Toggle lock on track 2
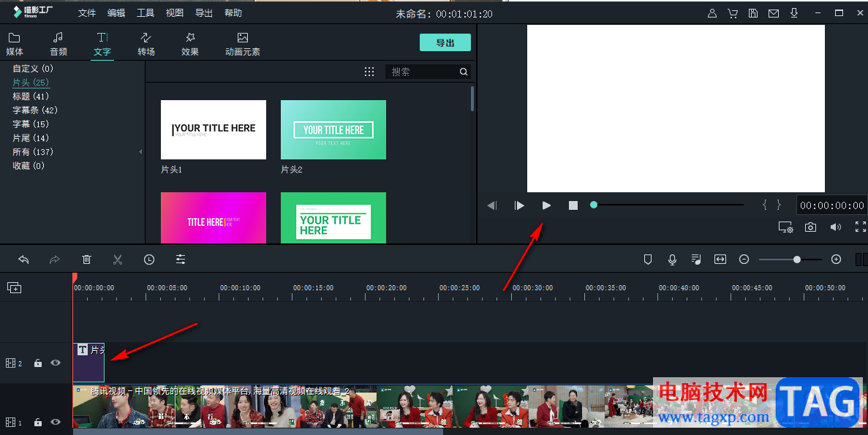This screenshot has width=868, height=435. coord(37,363)
